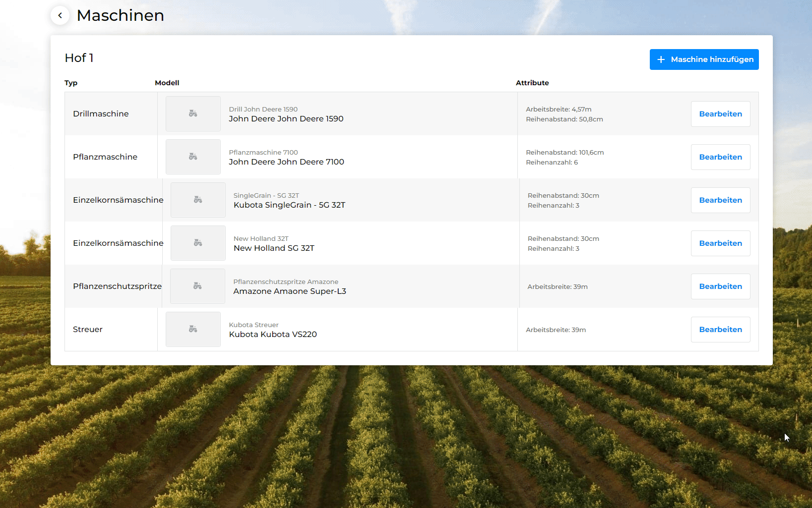Click the Maschinen page title

click(x=120, y=15)
